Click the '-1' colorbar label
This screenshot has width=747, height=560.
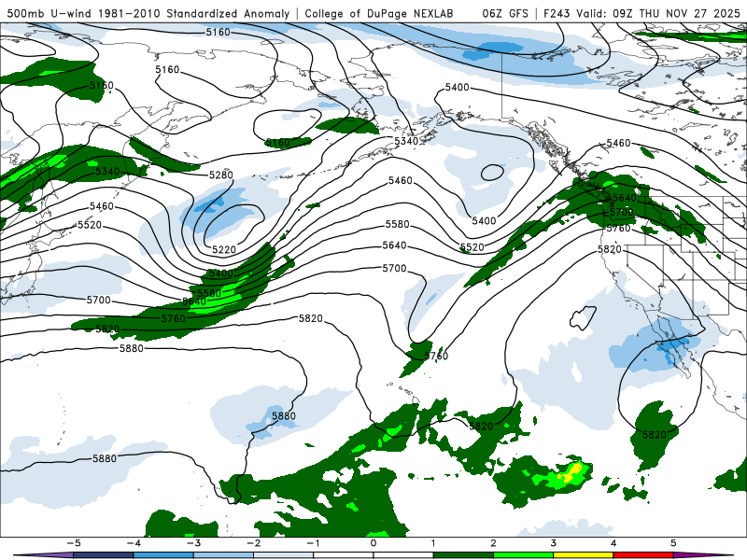(313, 543)
